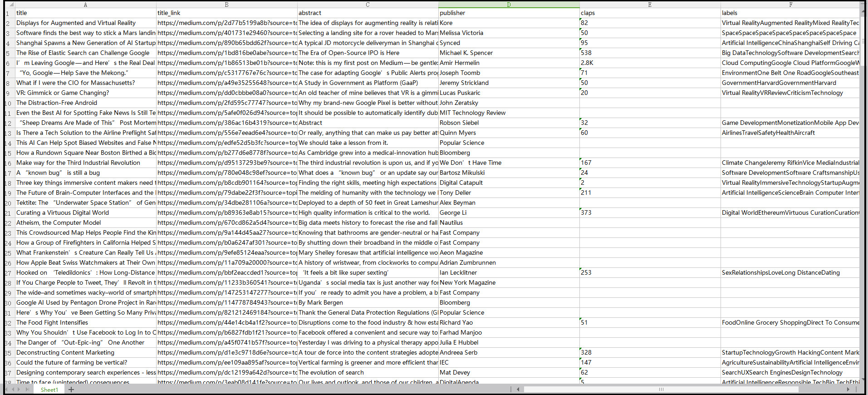Select link cell containing 'p/2d77b5199a8b'
This screenshot has height=395, width=868.
226,23
